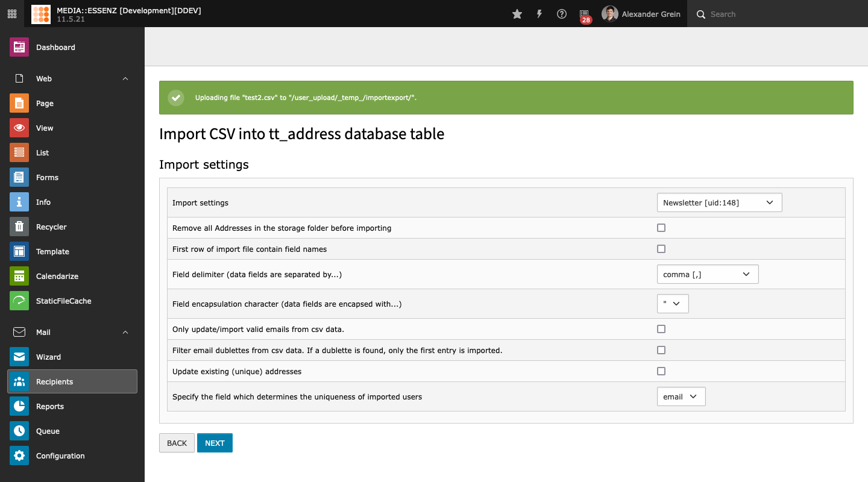The width and height of the screenshot is (868, 482).
Task: Click the Page module icon
Action: tap(19, 103)
